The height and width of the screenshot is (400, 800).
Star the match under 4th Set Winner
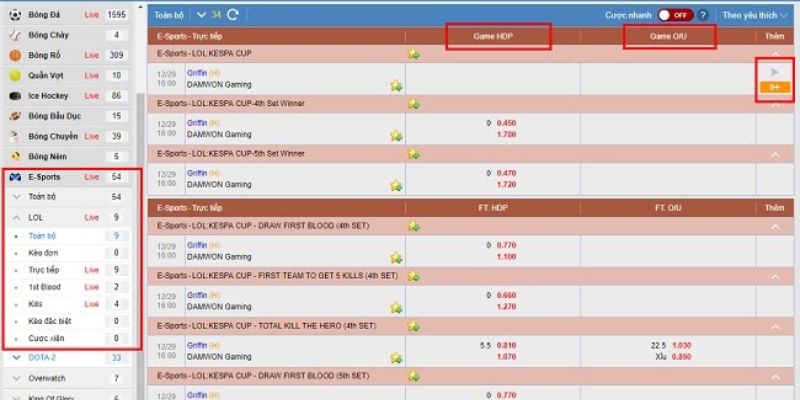point(396,136)
